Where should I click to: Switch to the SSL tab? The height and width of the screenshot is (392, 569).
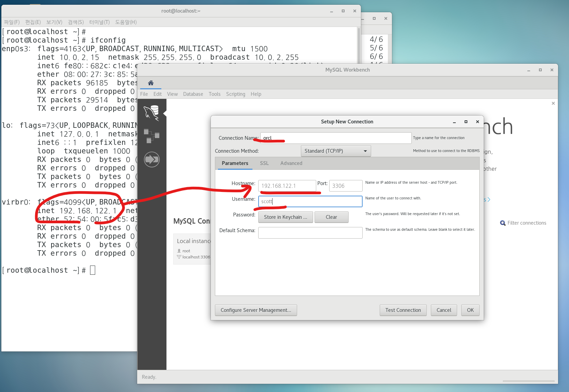pos(264,163)
